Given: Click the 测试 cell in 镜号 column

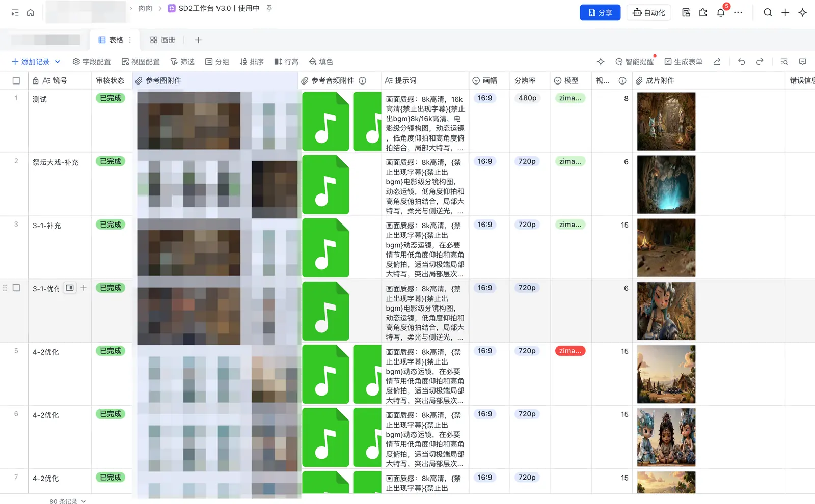Looking at the screenshot, I should coord(60,122).
